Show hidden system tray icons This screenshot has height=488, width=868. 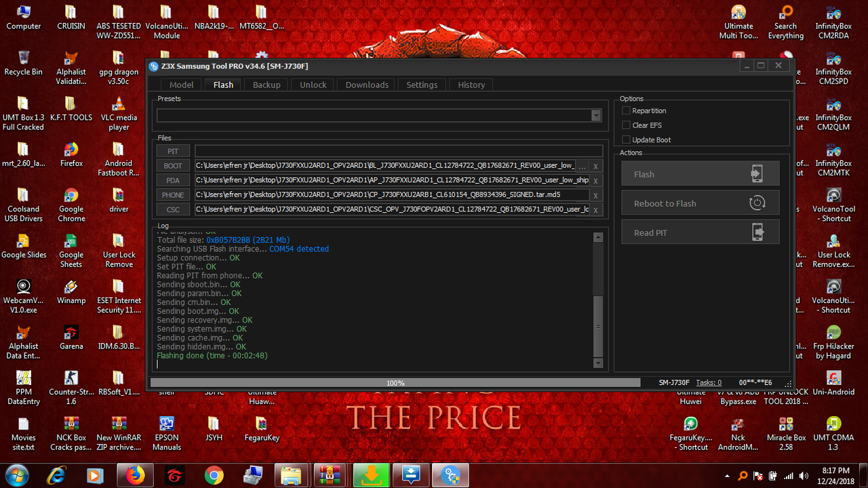728,476
